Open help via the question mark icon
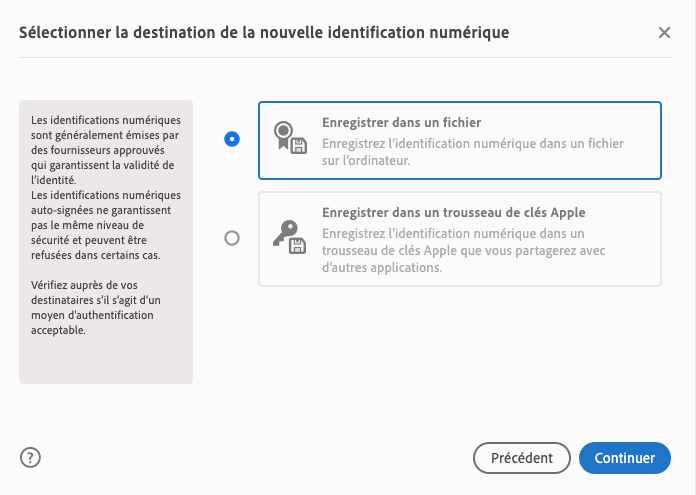 coord(30,458)
